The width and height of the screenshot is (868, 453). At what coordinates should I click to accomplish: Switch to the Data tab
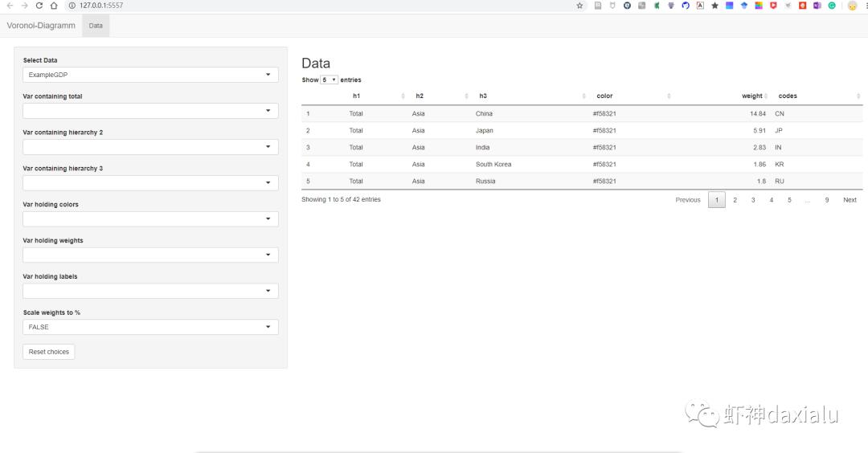(96, 26)
